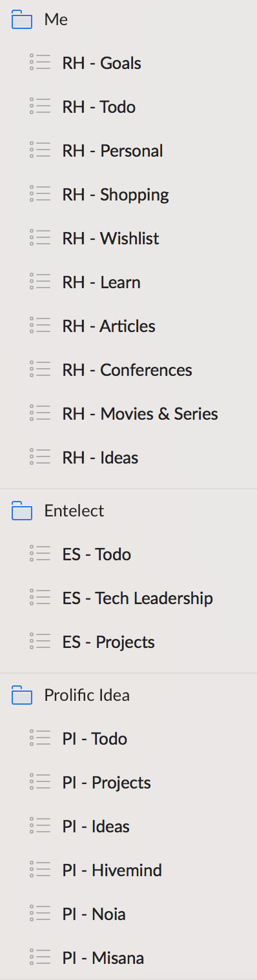
Task: Open RH - Movies & Series list
Action: pyautogui.click(x=128, y=413)
